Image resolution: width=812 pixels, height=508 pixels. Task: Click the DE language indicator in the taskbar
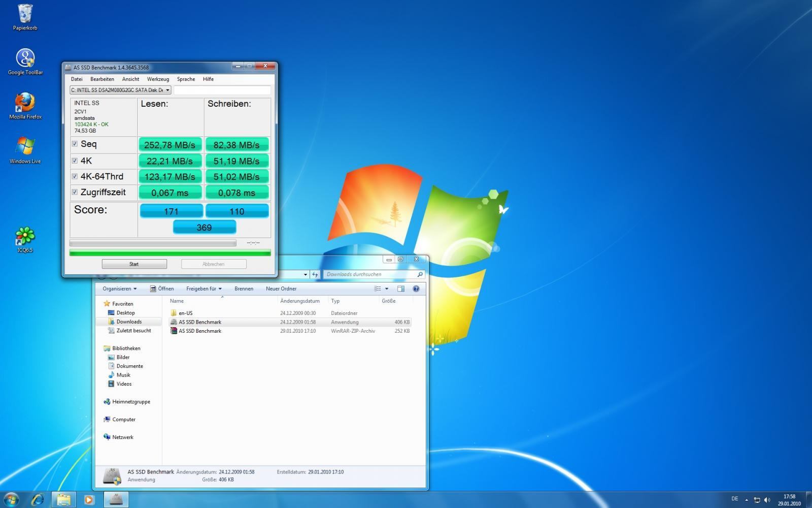(734, 499)
